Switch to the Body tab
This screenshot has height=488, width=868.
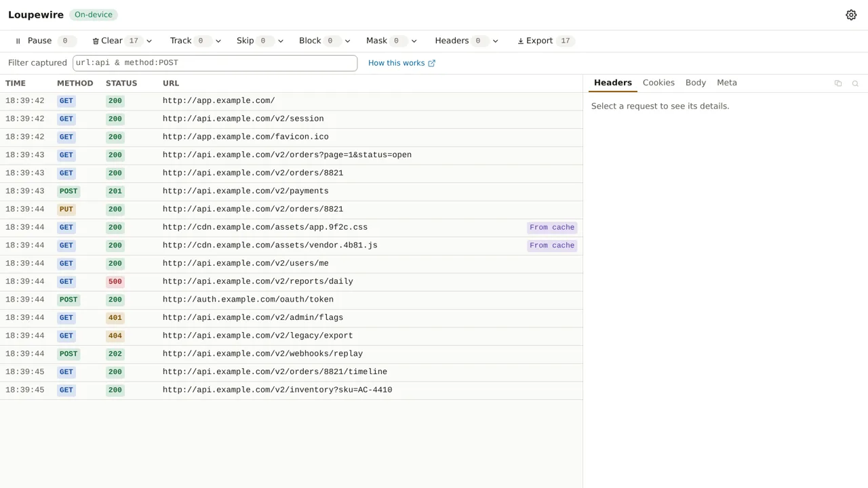click(x=696, y=83)
